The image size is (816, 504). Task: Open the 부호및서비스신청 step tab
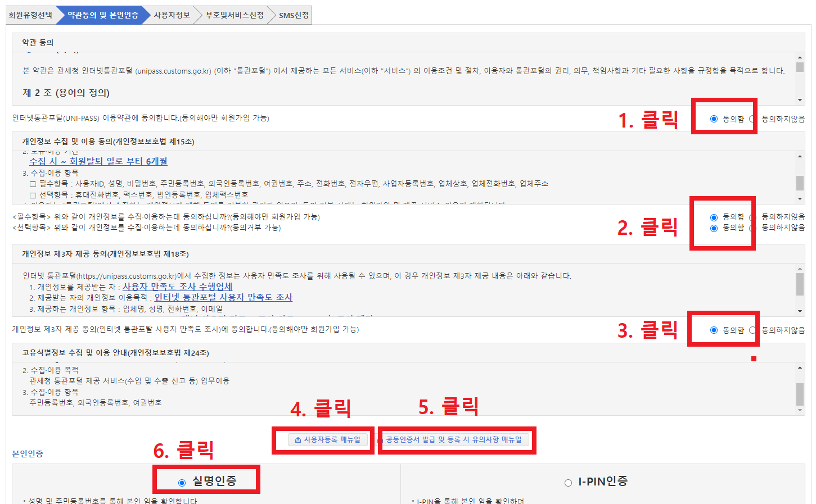click(x=235, y=15)
